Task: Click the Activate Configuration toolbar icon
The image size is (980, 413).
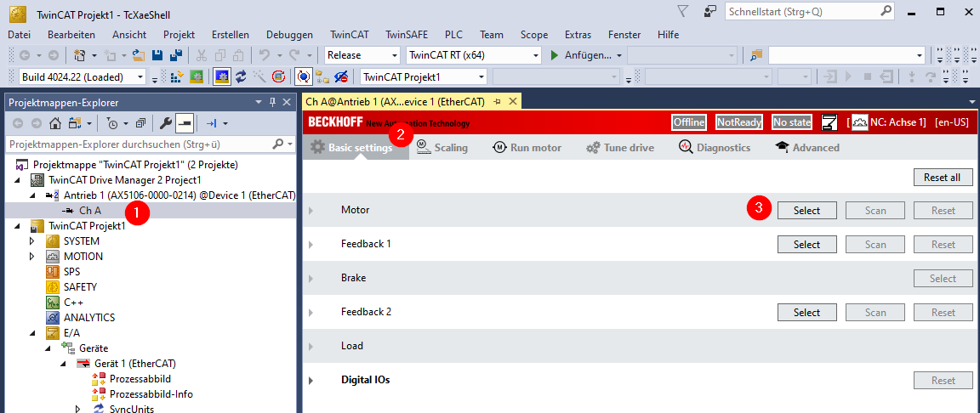Action: point(178,76)
